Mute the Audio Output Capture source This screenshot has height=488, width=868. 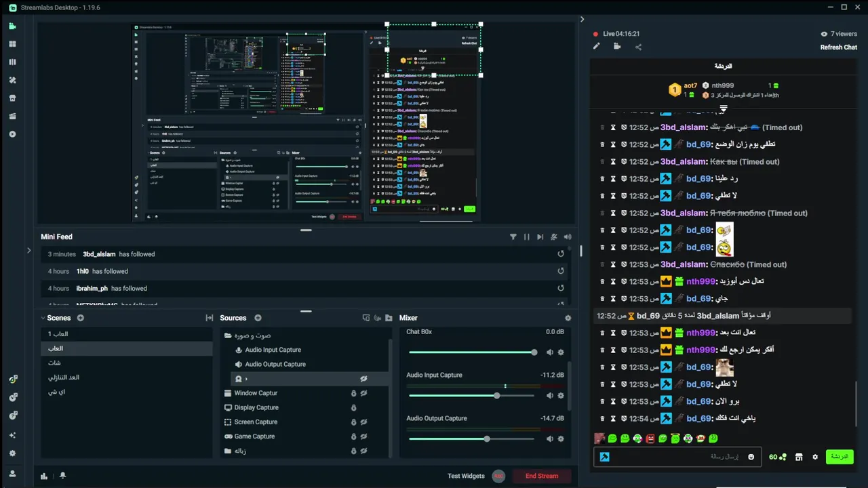pyautogui.click(x=550, y=439)
